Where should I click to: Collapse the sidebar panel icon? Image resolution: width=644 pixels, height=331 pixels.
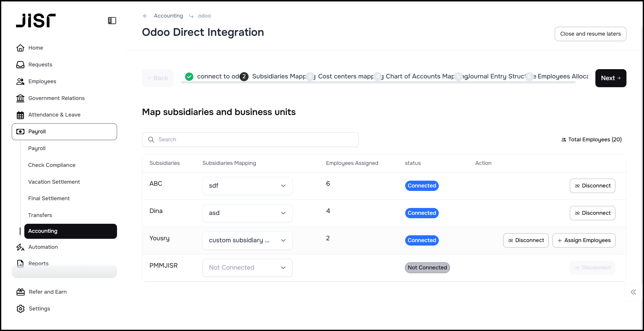click(112, 21)
